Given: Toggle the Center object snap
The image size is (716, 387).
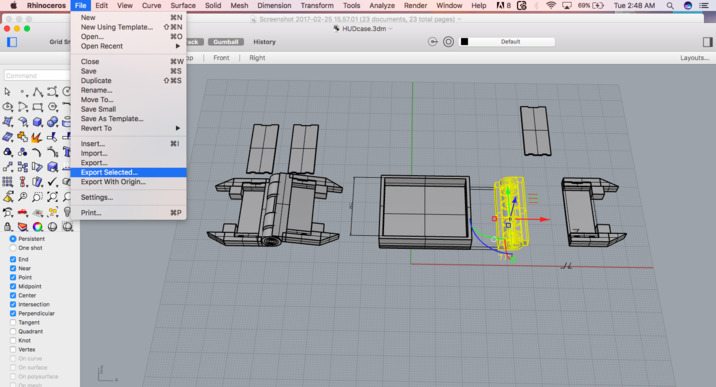Looking at the screenshot, I should (13, 295).
